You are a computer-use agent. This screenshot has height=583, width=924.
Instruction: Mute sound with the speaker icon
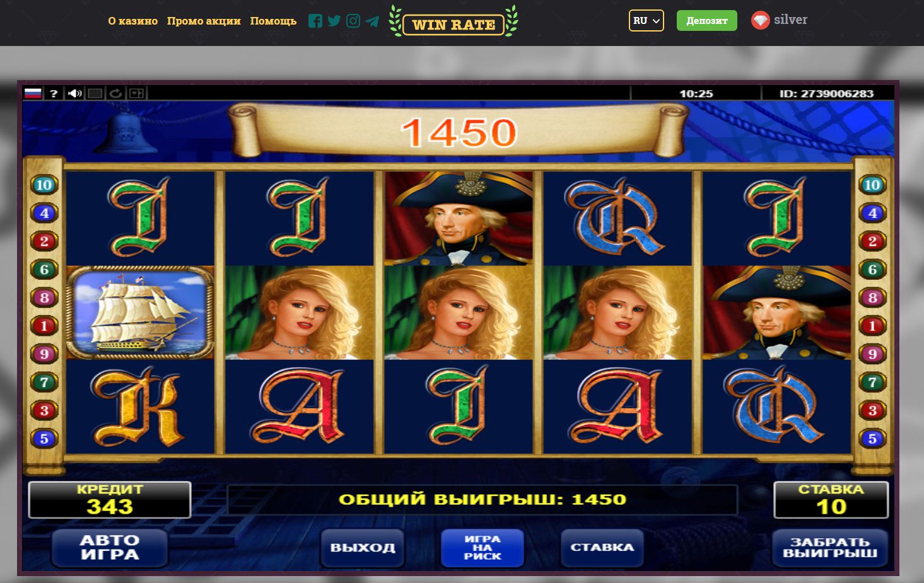pos(74,93)
